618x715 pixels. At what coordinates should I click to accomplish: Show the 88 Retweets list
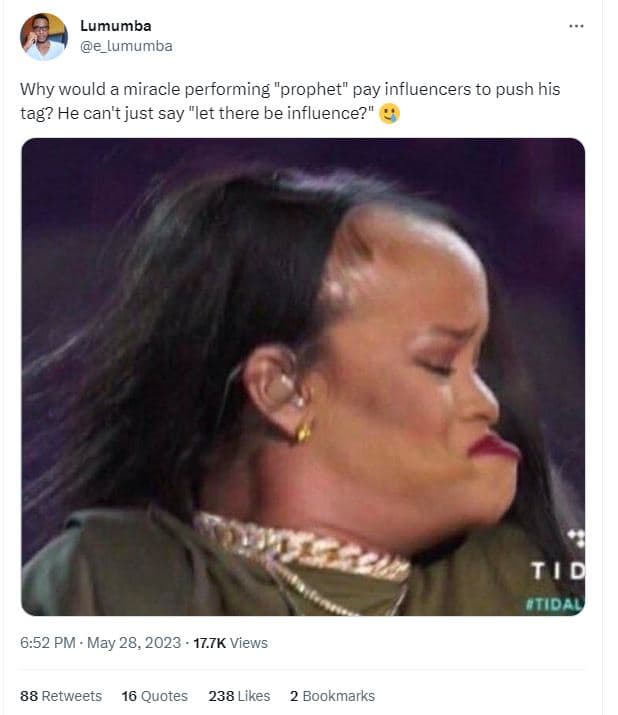(x=61, y=696)
